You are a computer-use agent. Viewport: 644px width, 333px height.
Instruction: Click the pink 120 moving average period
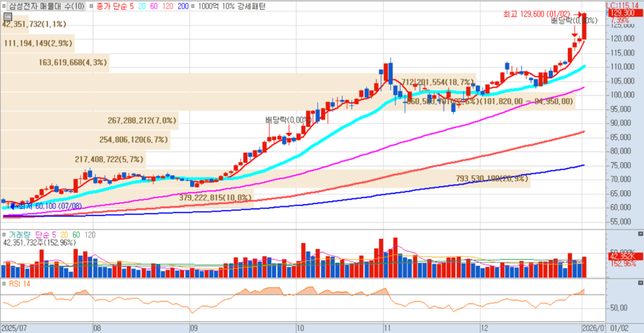pyautogui.click(x=169, y=7)
